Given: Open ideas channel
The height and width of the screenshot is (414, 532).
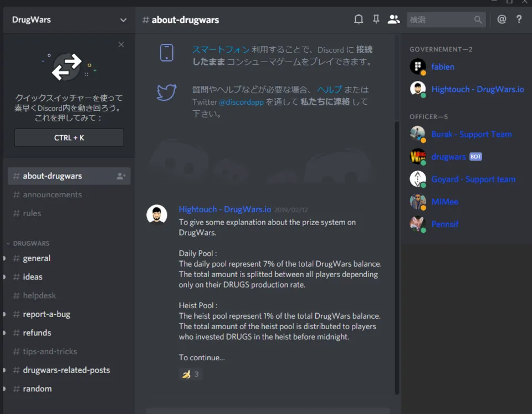Looking at the screenshot, I should click(69, 277).
